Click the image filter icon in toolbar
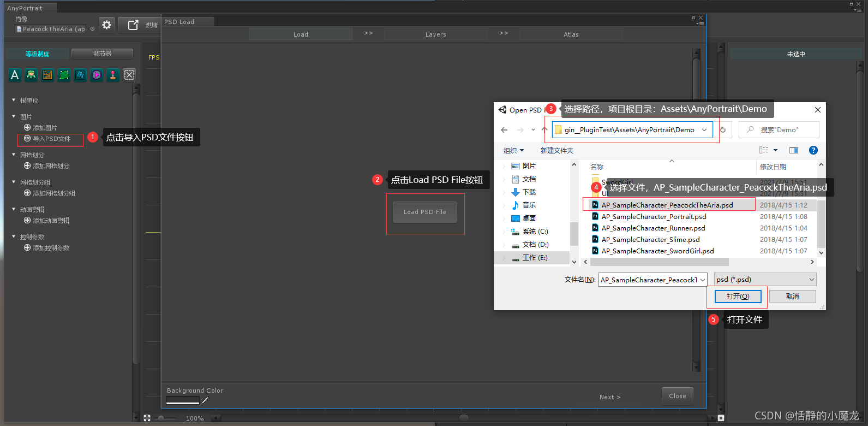 point(47,75)
